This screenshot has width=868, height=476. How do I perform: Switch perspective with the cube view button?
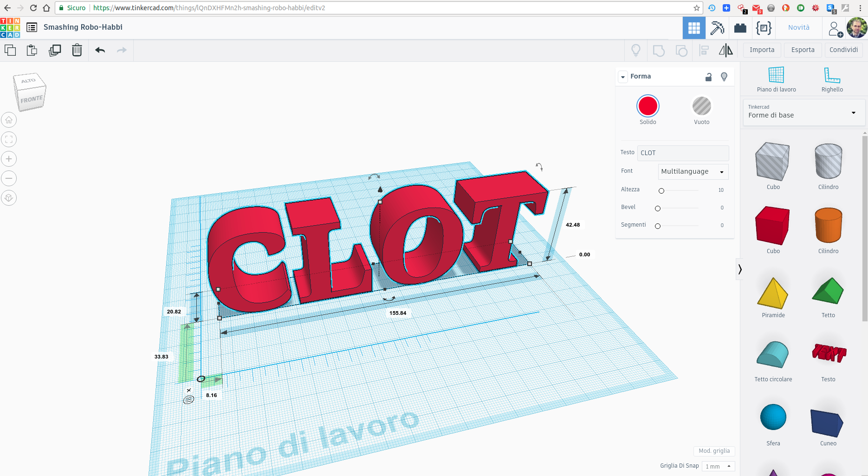pos(9,198)
